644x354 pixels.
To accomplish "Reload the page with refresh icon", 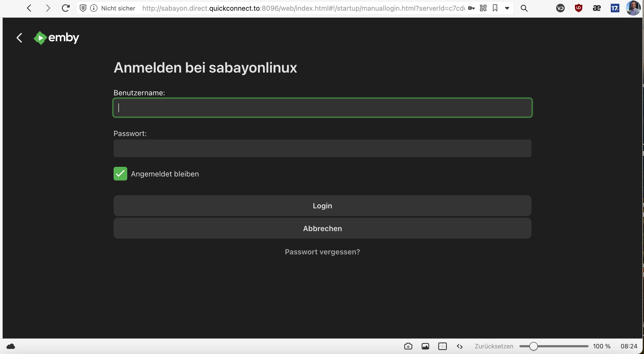I will pyautogui.click(x=66, y=8).
